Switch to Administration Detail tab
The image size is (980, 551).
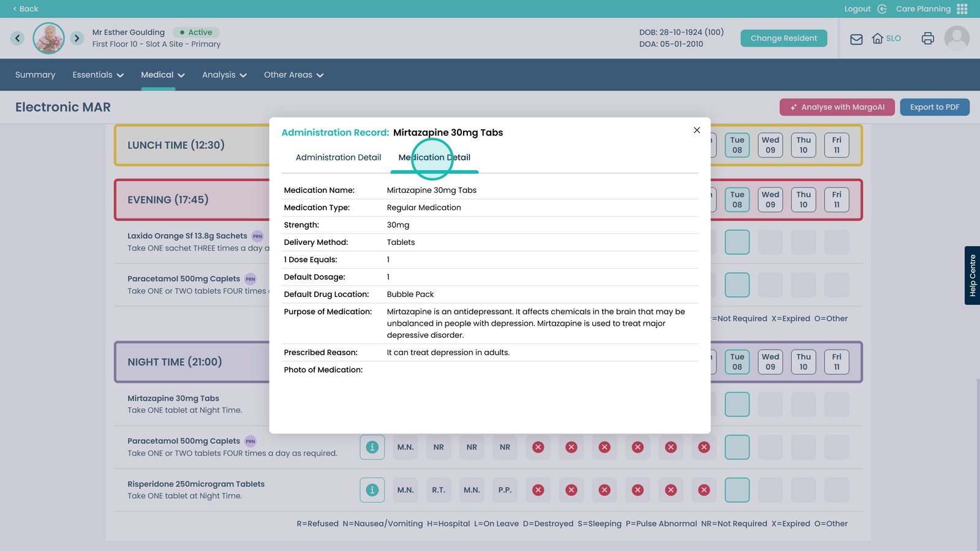[338, 157]
